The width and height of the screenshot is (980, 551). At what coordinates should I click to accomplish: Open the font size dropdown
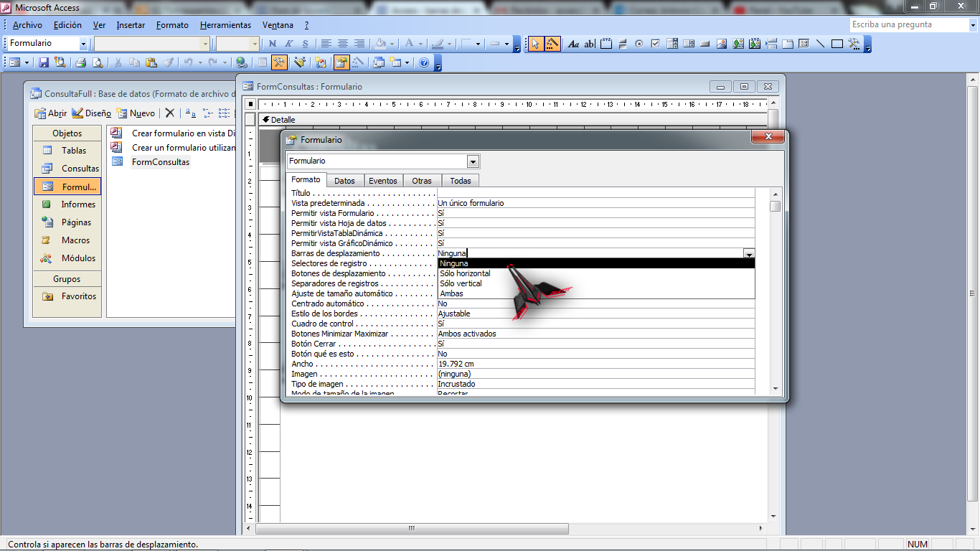254,44
